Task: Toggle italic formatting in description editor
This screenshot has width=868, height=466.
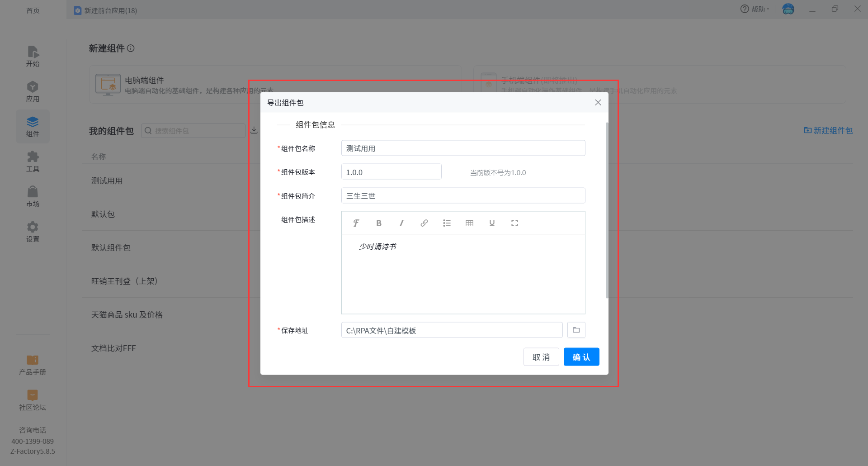Action: point(401,223)
